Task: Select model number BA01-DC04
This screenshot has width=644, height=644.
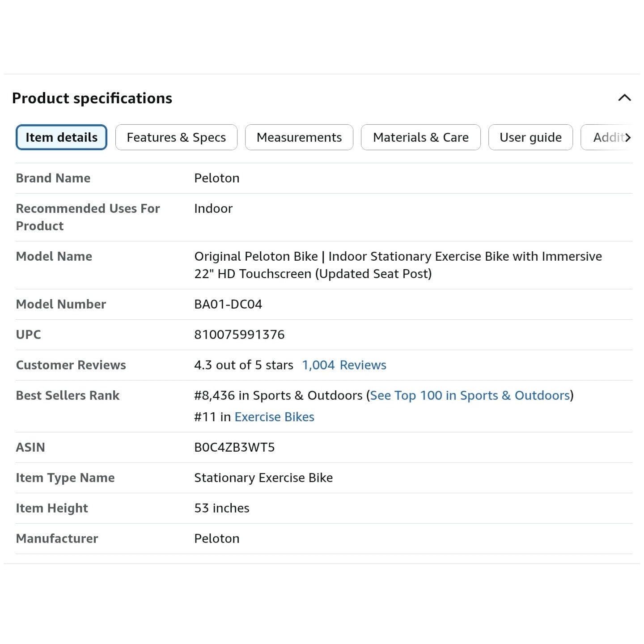Action: tap(228, 304)
